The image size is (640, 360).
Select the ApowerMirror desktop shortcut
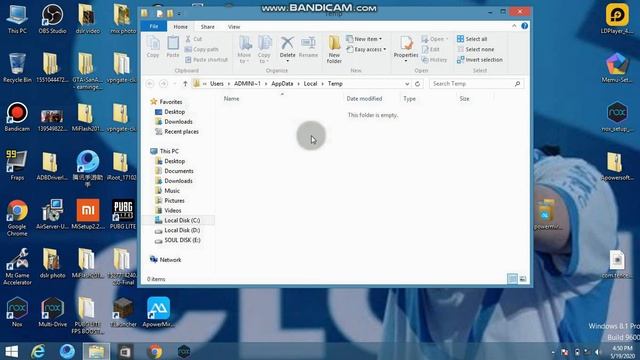pos(158,312)
